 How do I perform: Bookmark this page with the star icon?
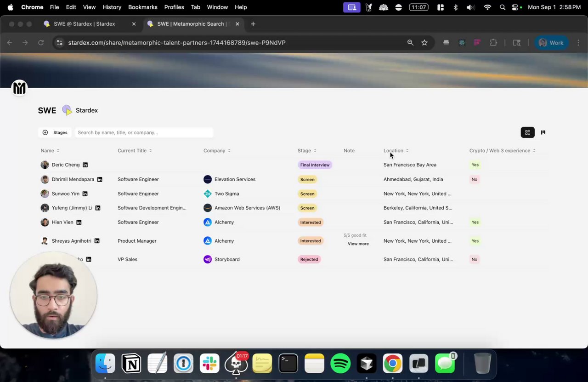pos(424,43)
